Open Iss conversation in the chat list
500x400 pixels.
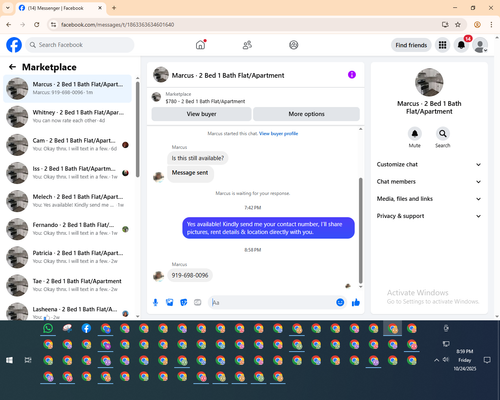tap(67, 173)
